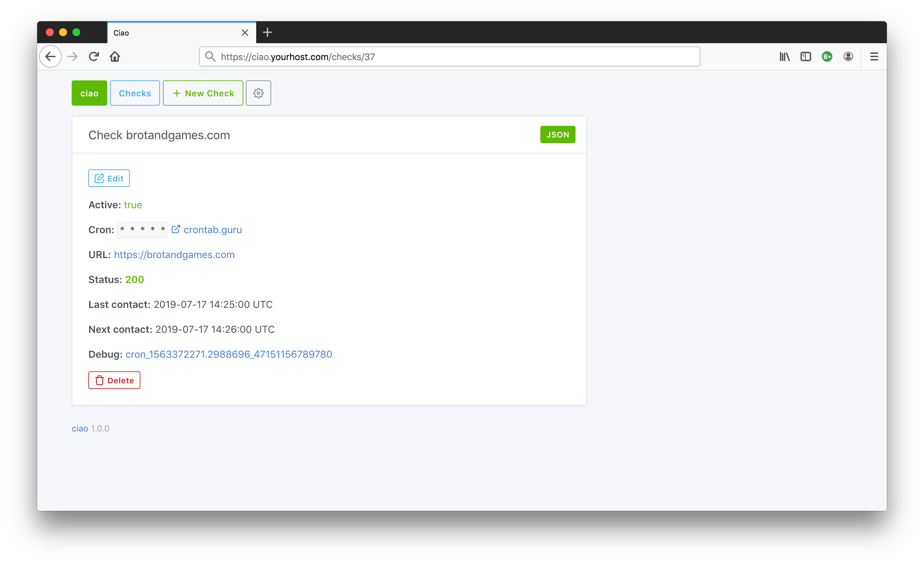Click Delete to remove this check
Image resolution: width=924 pixels, height=564 pixels.
pos(115,380)
